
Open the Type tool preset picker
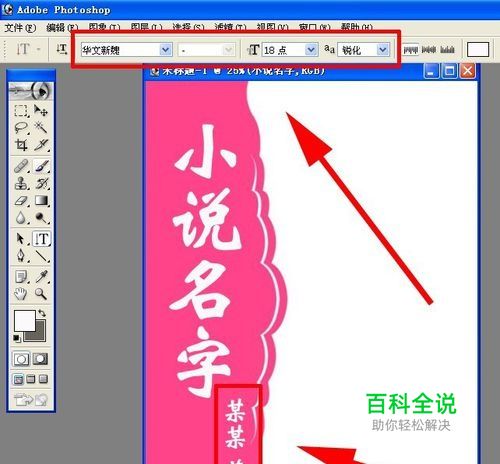tap(28, 49)
